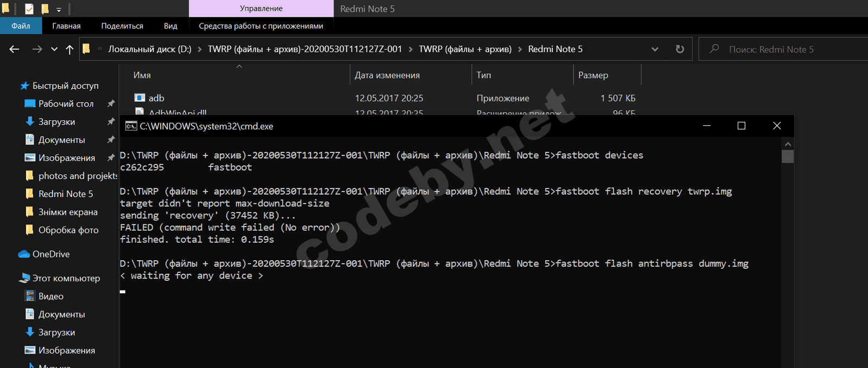Click the Этот компьютер computer icon
The height and width of the screenshot is (368, 868).
[24, 278]
